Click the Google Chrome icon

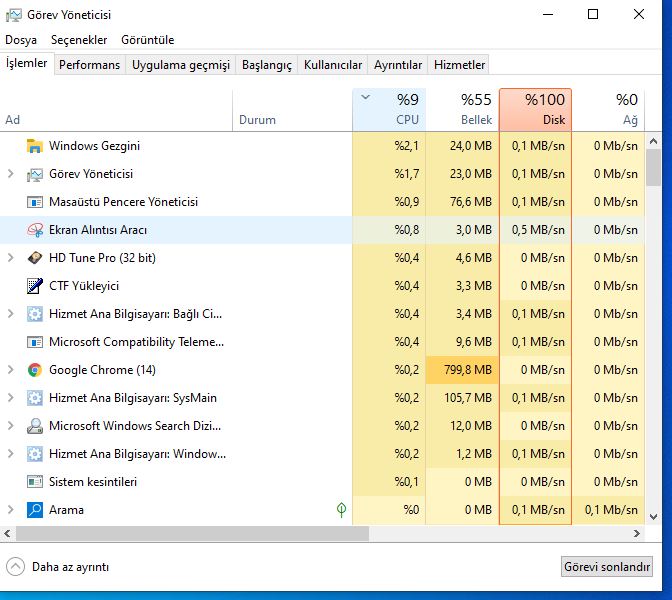(35, 370)
